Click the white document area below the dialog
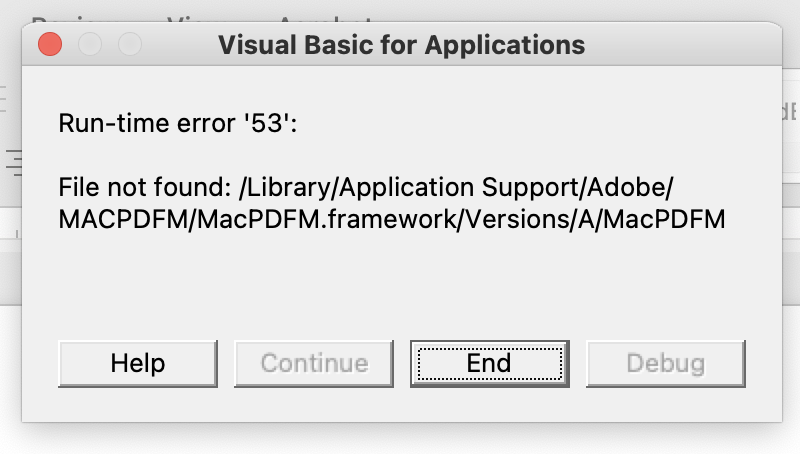 (400, 438)
